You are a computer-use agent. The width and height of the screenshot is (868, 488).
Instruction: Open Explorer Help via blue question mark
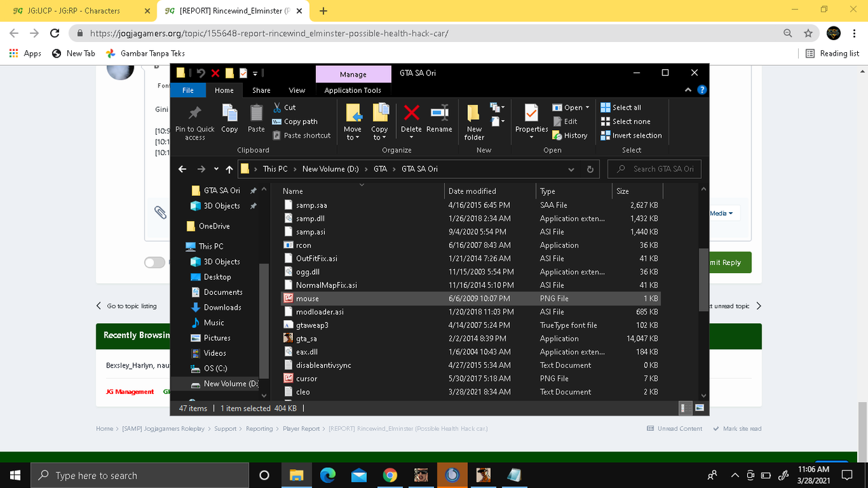click(703, 89)
